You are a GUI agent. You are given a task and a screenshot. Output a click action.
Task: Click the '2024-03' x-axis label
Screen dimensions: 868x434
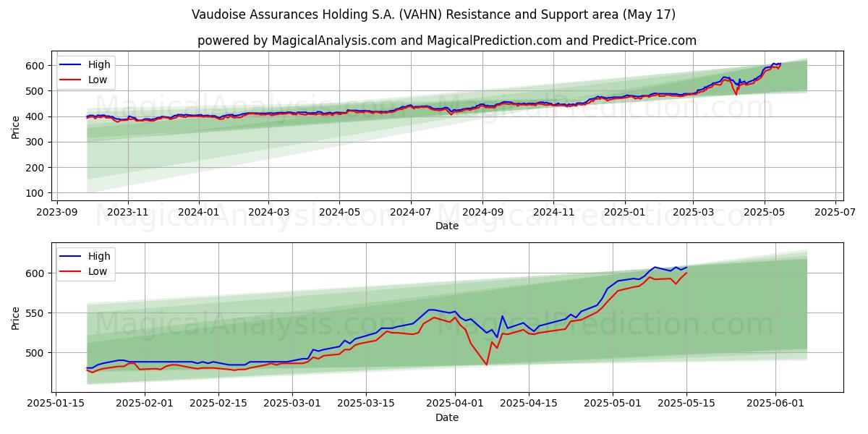(x=268, y=212)
